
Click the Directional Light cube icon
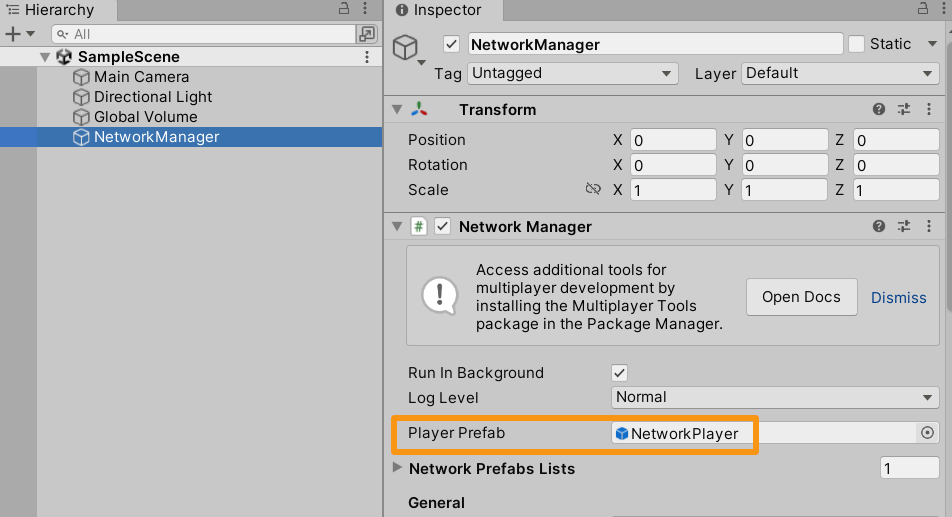(81, 97)
